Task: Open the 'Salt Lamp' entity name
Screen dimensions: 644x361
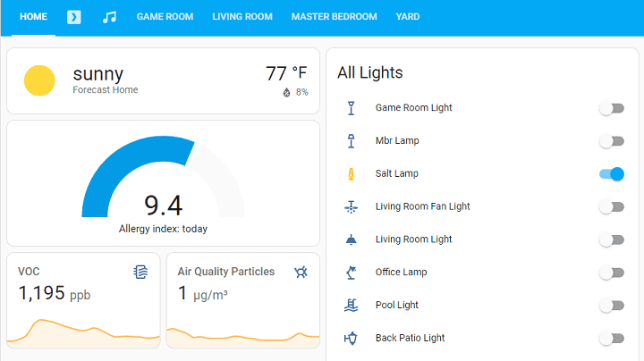Action: pyautogui.click(x=397, y=173)
